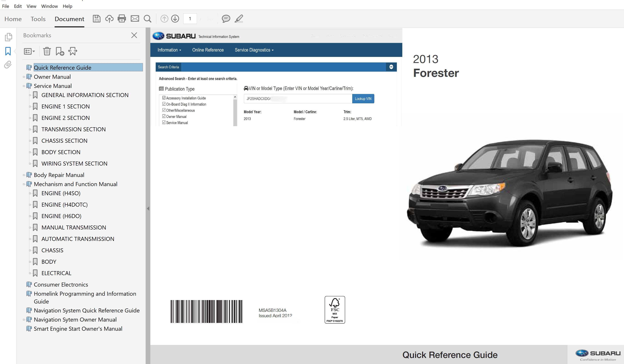Viewport: 624px width, 364px height.
Task: Go to next page arrow
Action: [x=175, y=19]
